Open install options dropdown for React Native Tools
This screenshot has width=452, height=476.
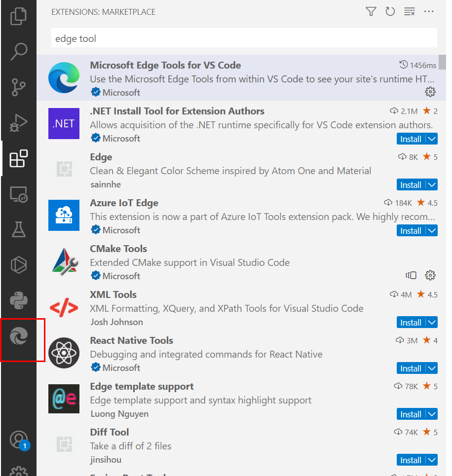[433, 368]
